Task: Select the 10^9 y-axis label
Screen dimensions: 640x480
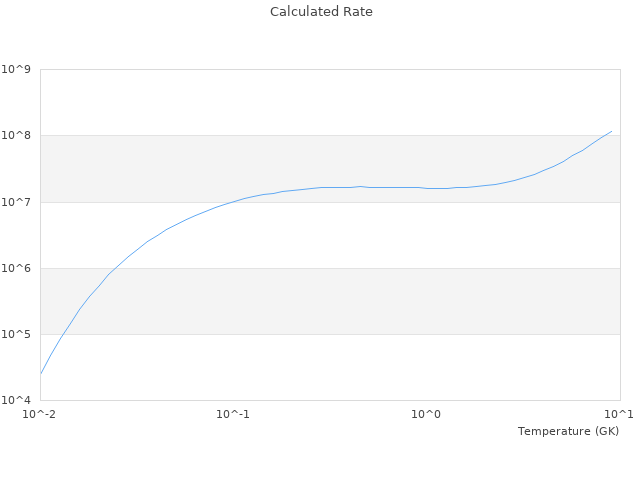Action: tap(17, 70)
